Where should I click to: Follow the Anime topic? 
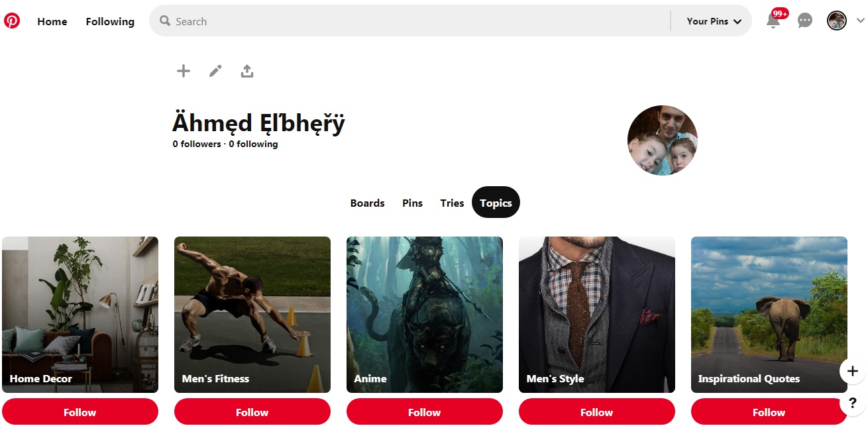pyautogui.click(x=425, y=412)
